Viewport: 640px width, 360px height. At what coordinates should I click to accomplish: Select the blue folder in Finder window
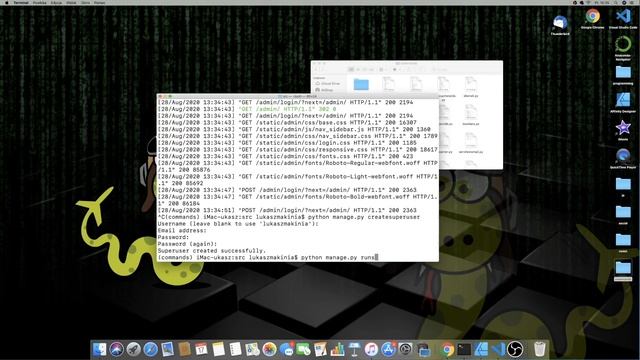tap(361, 84)
